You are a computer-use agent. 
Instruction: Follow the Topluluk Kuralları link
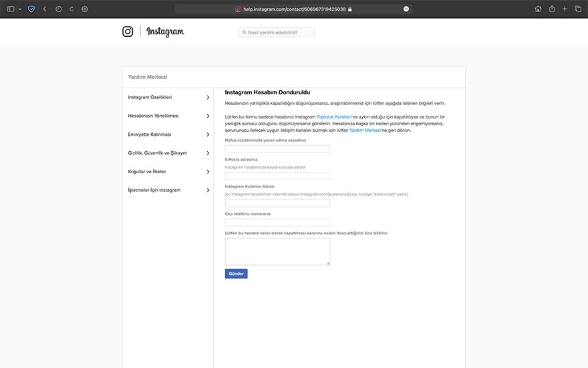333,117
